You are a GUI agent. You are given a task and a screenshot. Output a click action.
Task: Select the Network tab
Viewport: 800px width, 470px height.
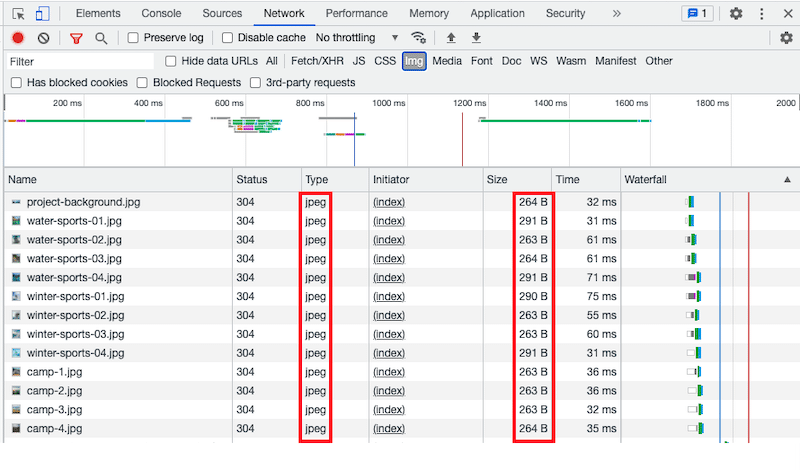[284, 13]
